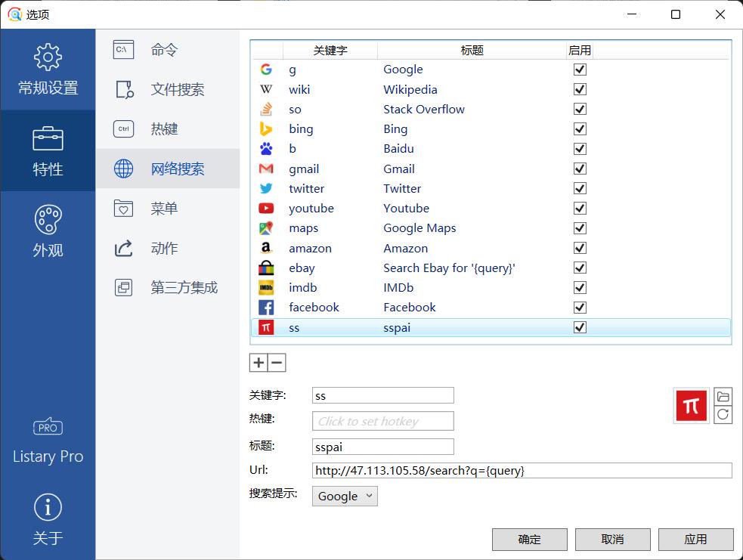Screen dimensions: 743x560
Task: Click the Gmail envelope icon
Action: (x=266, y=169)
